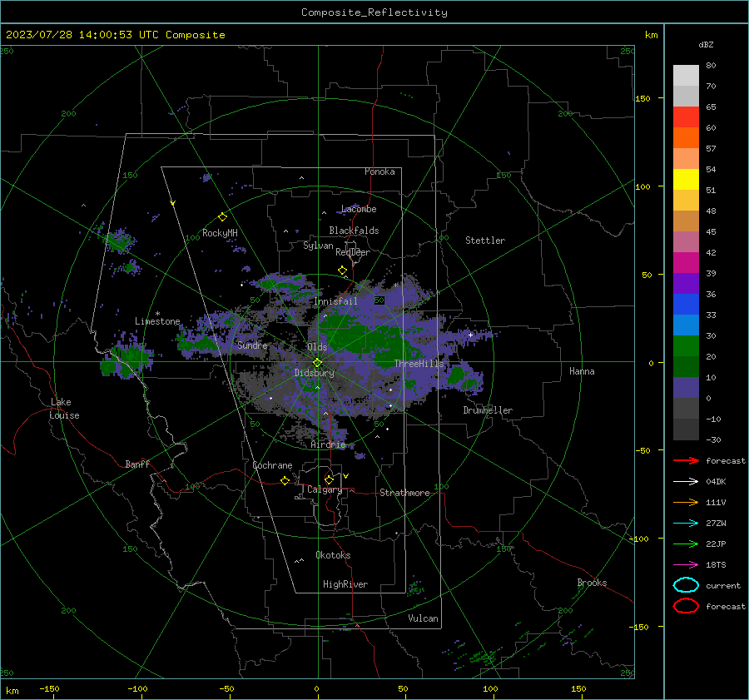Click the Okotoks city label
749x700 pixels.
pyautogui.click(x=333, y=555)
